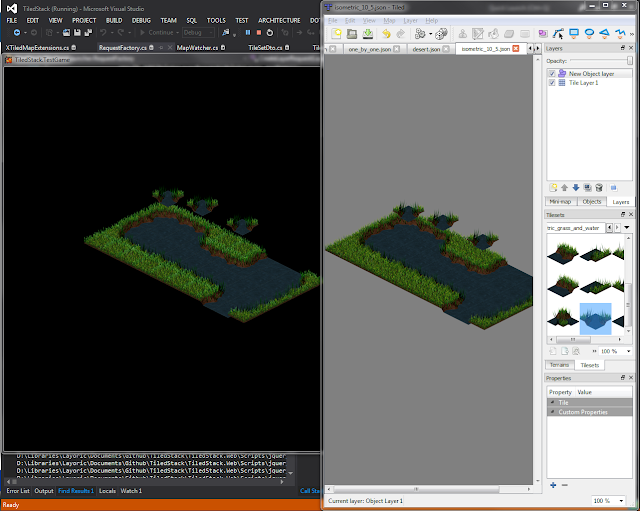640x511 pixels.
Task: Add a property with the plus icon
Action: 553,485
